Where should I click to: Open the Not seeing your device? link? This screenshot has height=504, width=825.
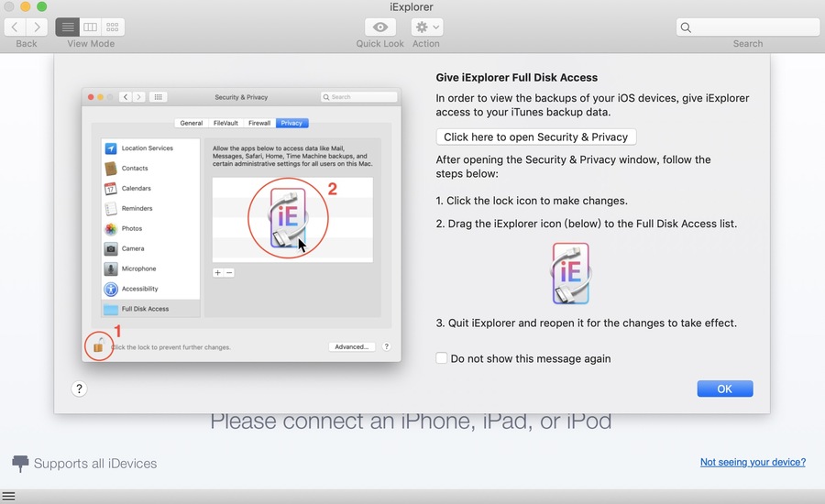point(753,462)
